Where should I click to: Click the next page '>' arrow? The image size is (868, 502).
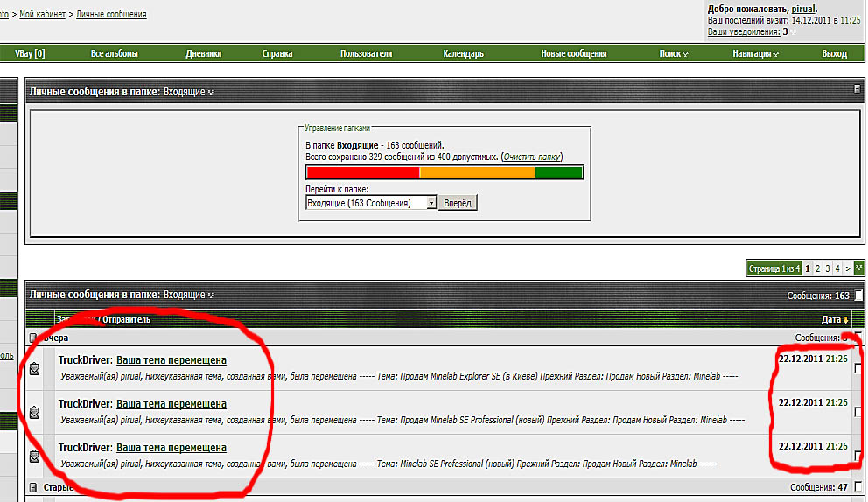848,268
